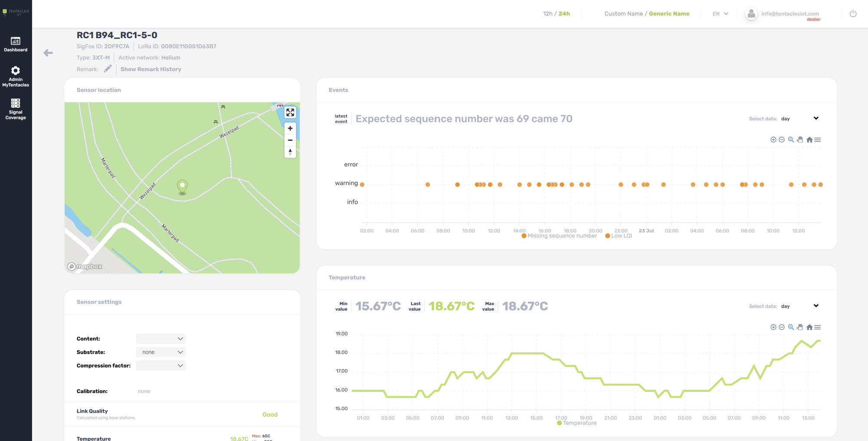Viewport: 868px width, 441px height.
Task: Zoom in on the sensor location map
Action: pos(290,128)
